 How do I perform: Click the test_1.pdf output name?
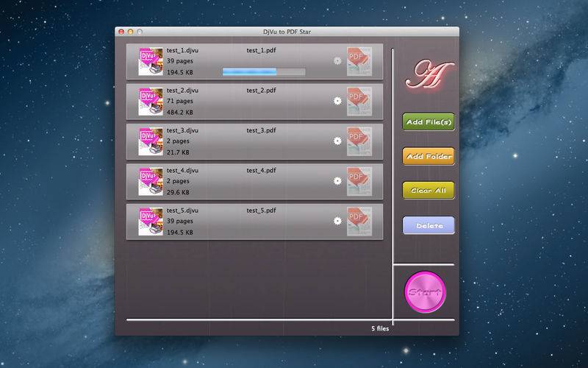click(261, 50)
